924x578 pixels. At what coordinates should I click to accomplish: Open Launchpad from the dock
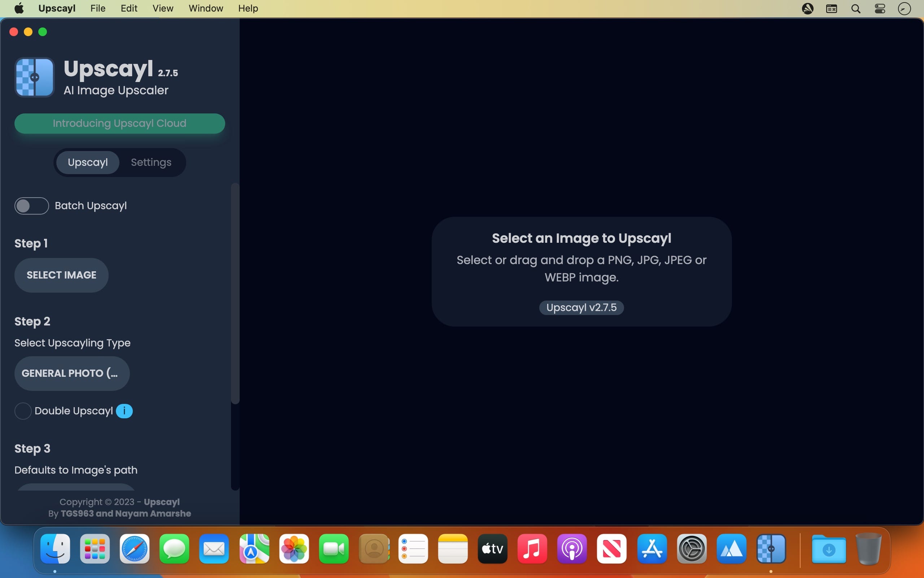[x=95, y=549]
